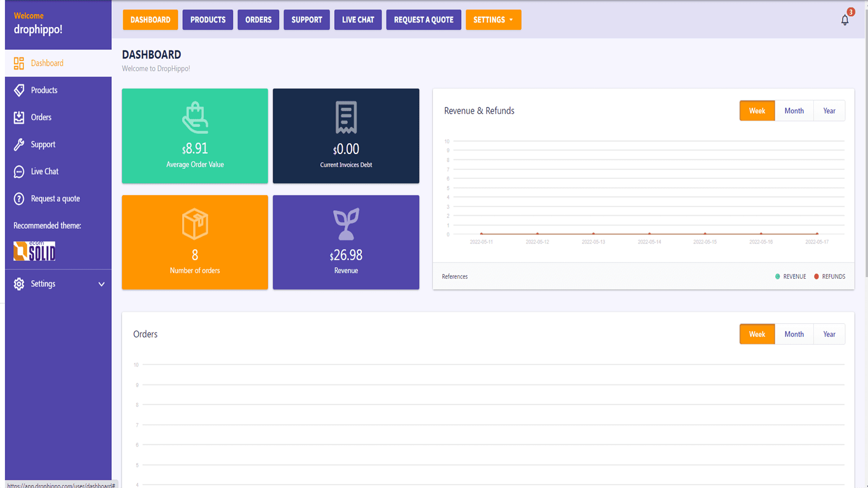Select the Request a quote question icon
Viewport: 868px width, 488px height.
(x=19, y=198)
